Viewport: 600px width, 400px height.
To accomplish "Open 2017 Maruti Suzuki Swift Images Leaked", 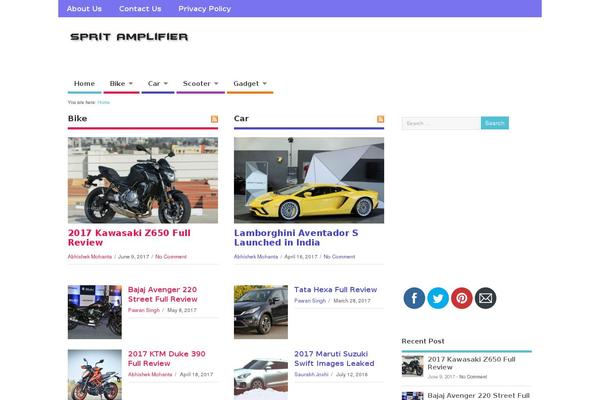I will coord(334,359).
